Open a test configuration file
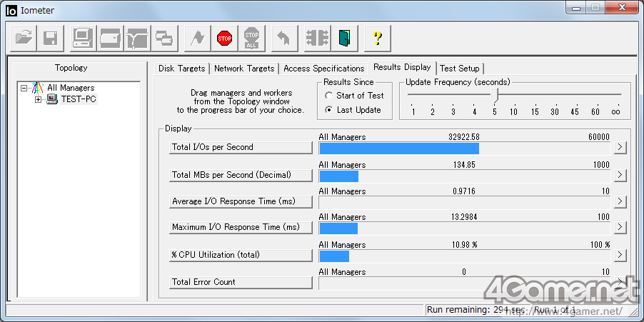 coord(24,38)
